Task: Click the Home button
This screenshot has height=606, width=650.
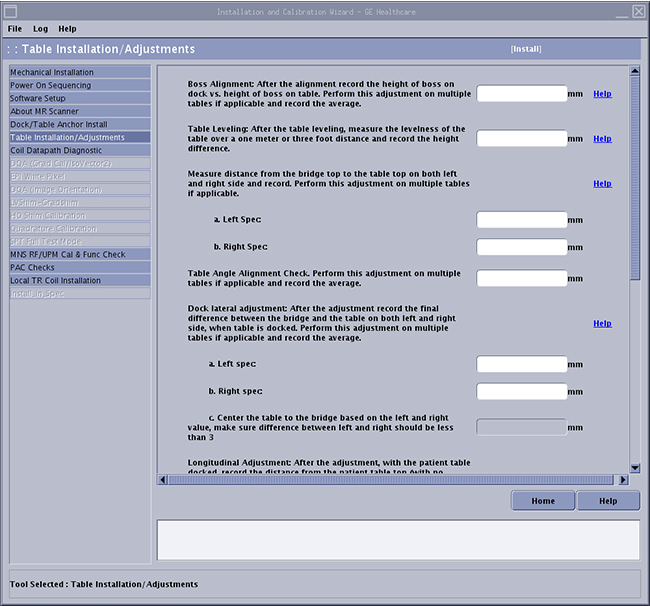Action: [x=543, y=501]
